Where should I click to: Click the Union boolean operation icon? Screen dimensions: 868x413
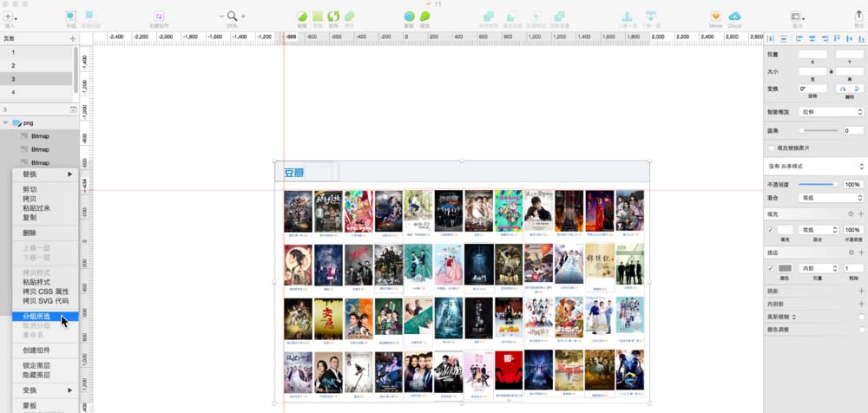488,16
